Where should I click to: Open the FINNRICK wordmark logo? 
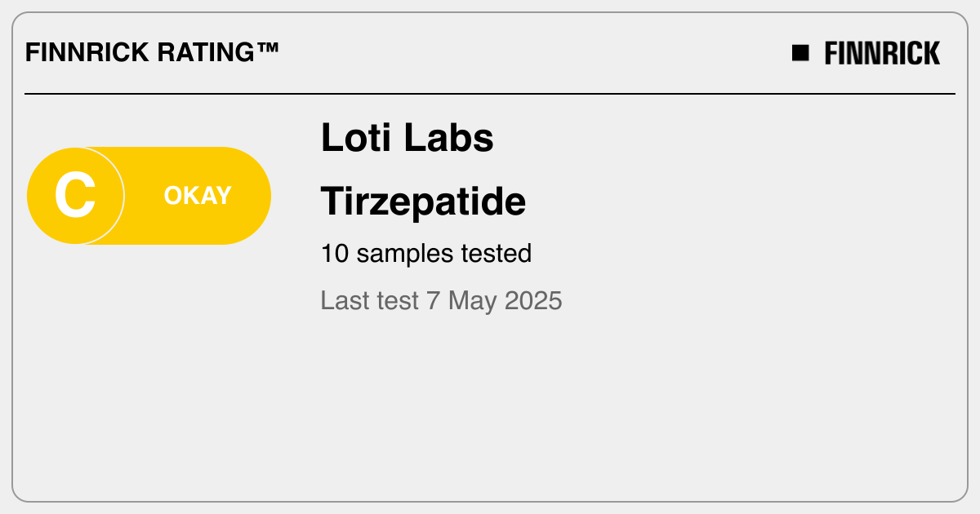click(882, 54)
